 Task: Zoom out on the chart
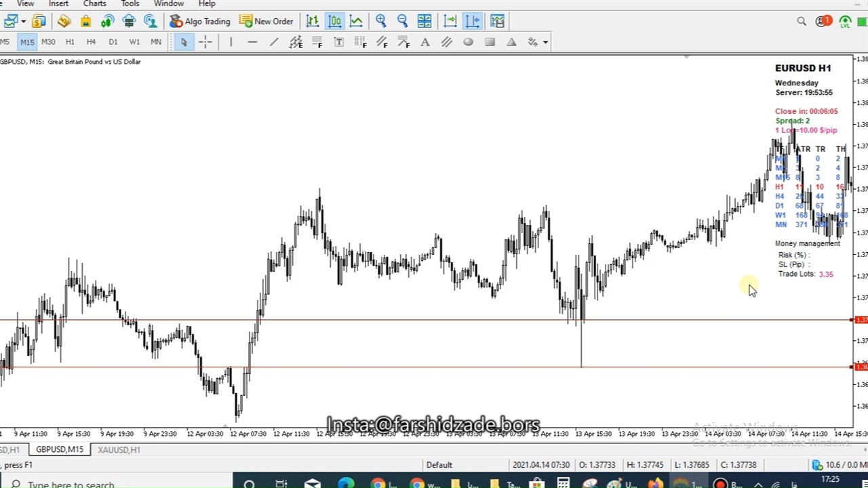click(402, 22)
